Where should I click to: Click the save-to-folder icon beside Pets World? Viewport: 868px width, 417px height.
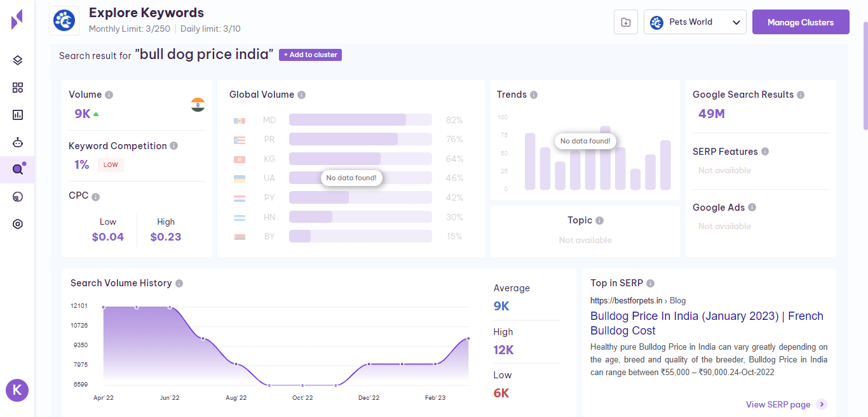(x=626, y=22)
